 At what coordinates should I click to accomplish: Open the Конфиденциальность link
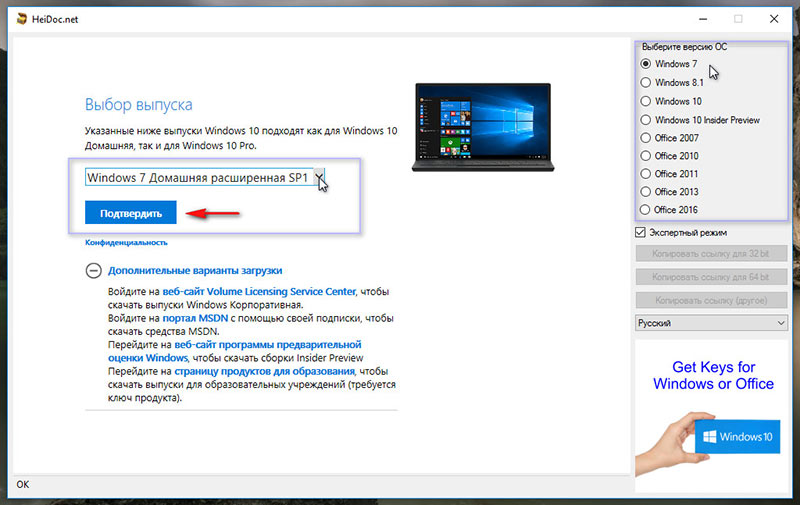(x=126, y=242)
